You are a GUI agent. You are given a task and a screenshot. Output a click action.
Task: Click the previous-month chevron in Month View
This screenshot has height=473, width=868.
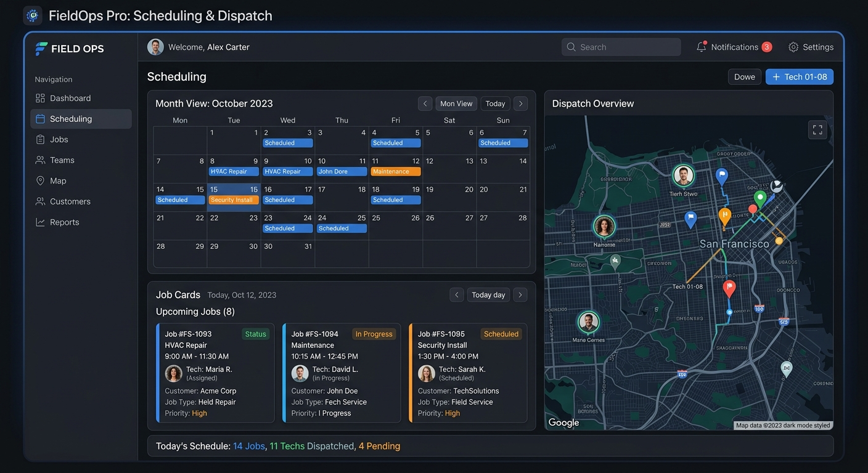tap(425, 103)
